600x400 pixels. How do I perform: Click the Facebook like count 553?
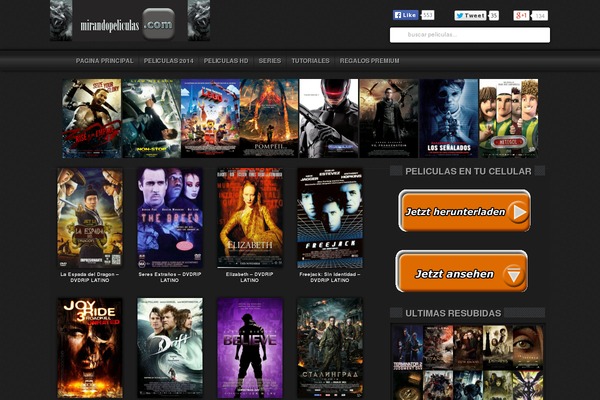(427, 15)
